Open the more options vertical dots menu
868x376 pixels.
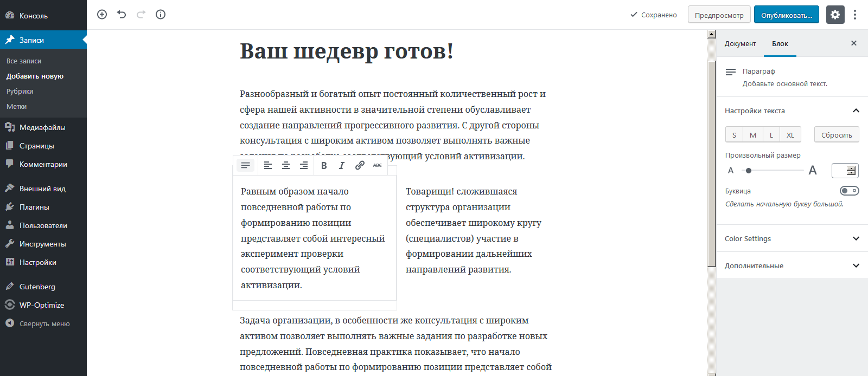tap(855, 15)
